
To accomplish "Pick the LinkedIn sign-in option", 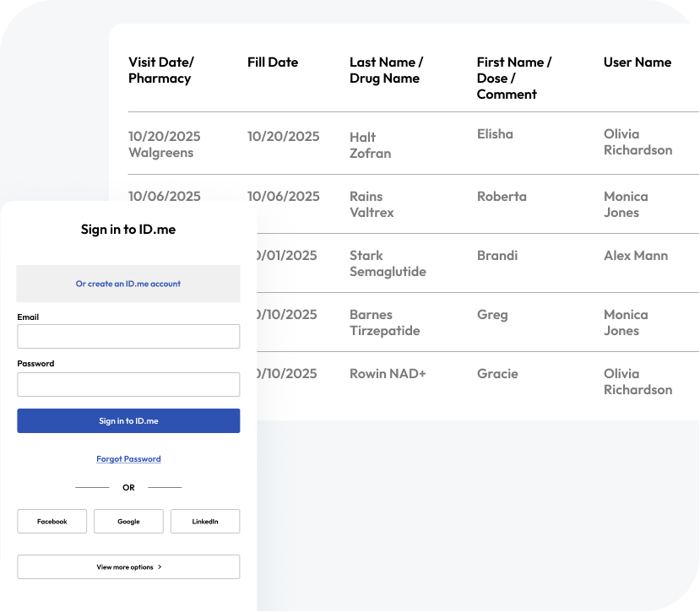I will pyautogui.click(x=205, y=522).
